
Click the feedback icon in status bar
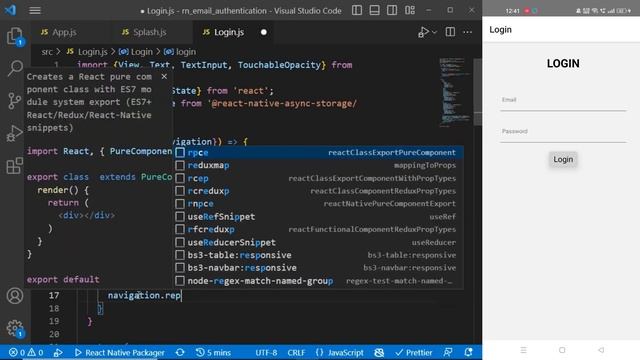pyautogui.click(x=448, y=352)
